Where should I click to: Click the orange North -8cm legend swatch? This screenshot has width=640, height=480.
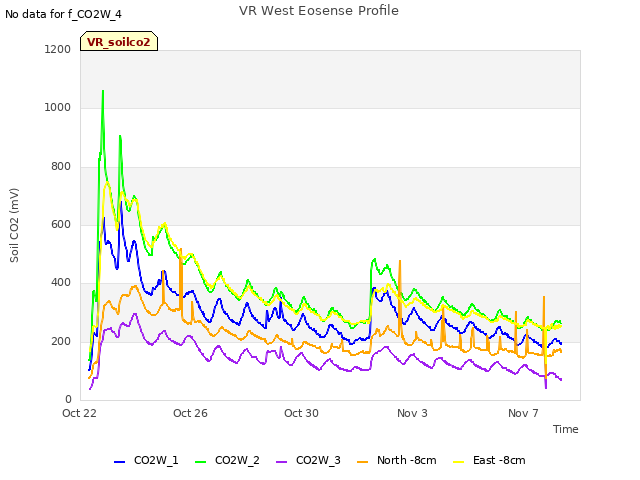click(x=362, y=462)
